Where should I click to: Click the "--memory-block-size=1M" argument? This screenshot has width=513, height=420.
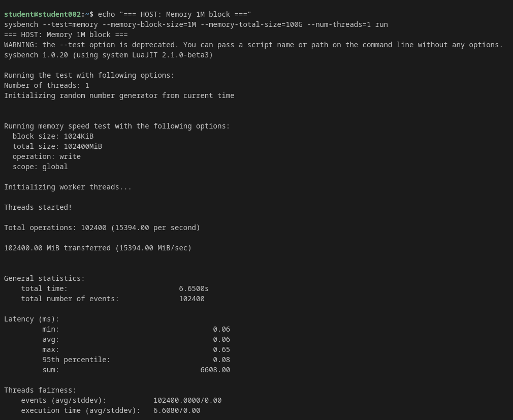pyautogui.click(x=149, y=24)
